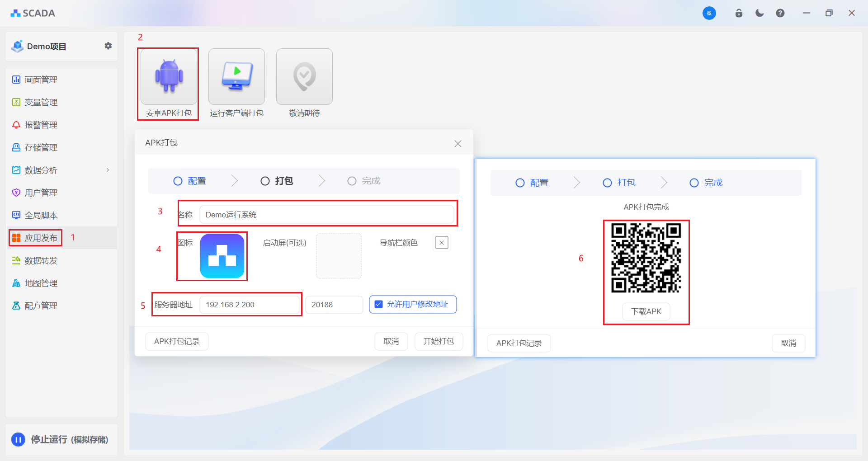Select the 配置 step radio button
This screenshot has height=461, width=868.
177,181
